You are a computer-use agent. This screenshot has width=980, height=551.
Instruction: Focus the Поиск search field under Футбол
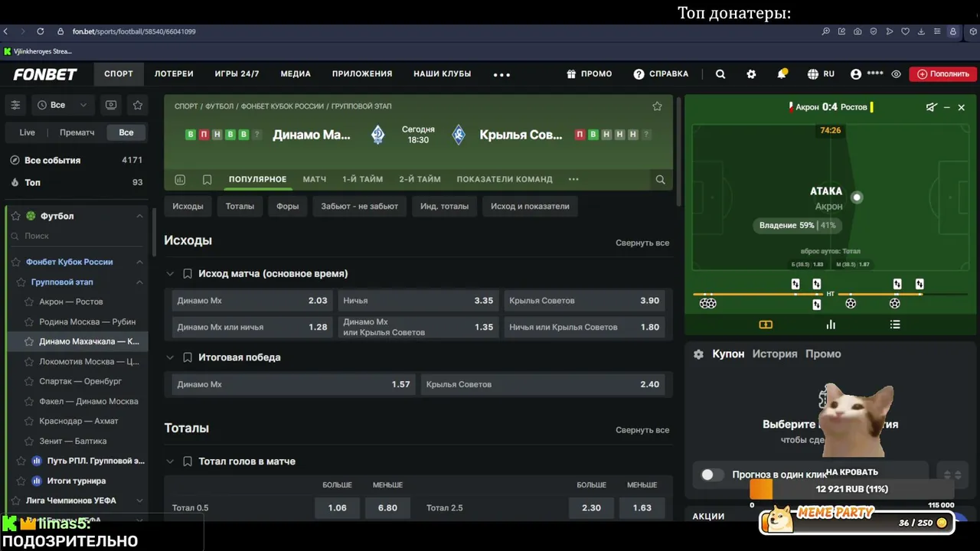tap(77, 236)
